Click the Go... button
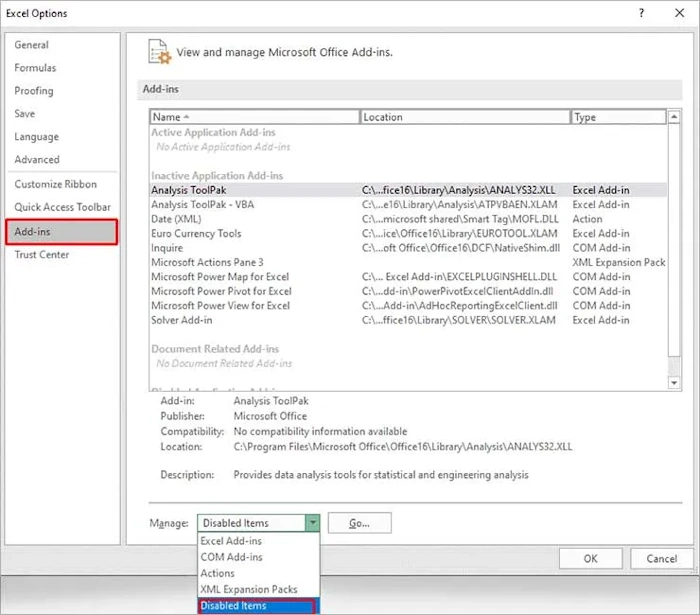The width and height of the screenshot is (700, 615). point(359,523)
